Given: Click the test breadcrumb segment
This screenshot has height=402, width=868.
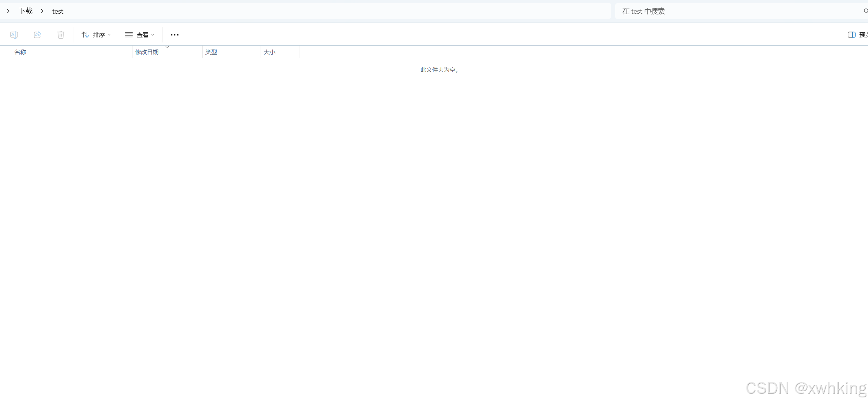Looking at the screenshot, I should click(58, 11).
